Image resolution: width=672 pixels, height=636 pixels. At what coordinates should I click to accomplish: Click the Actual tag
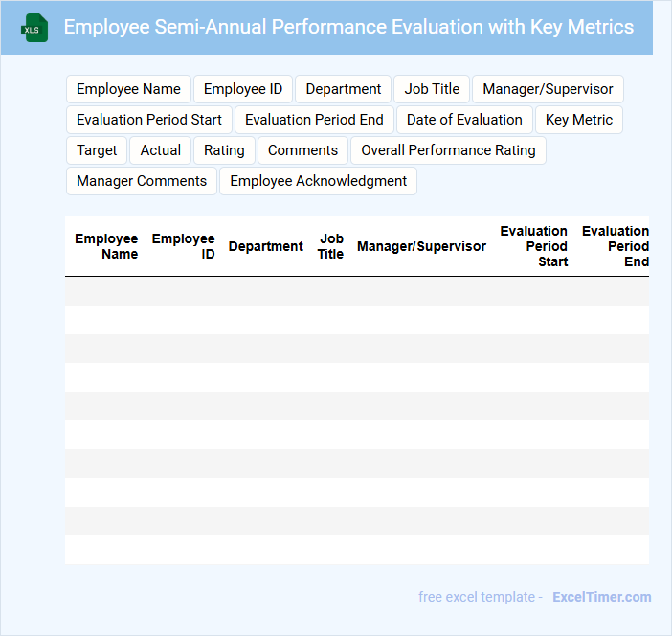pyautogui.click(x=161, y=150)
